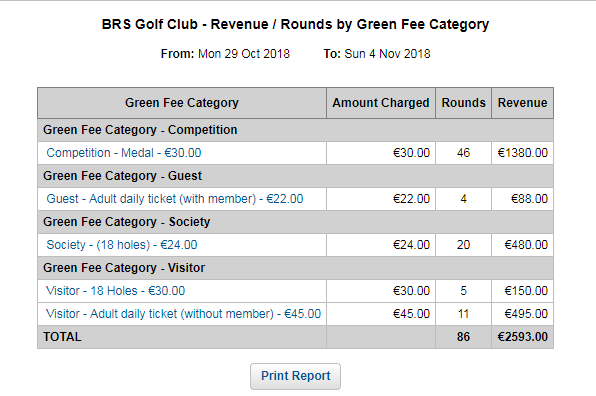Screen dimensions: 596x396
Task: Open Guest - Adult daily ticket link
Action: (x=175, y=199)
